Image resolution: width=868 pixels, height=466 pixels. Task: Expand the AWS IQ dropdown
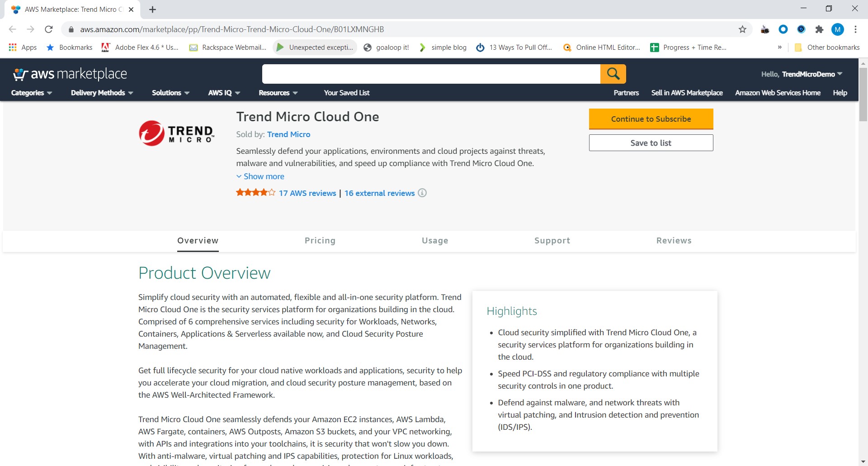point(224,93)
